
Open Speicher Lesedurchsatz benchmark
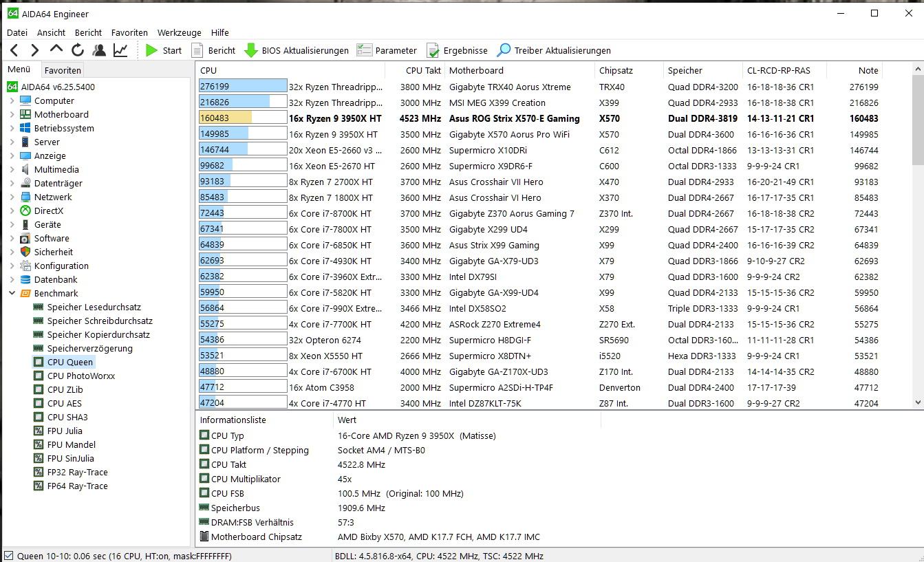pyautogui.click(x=87, y=307)
